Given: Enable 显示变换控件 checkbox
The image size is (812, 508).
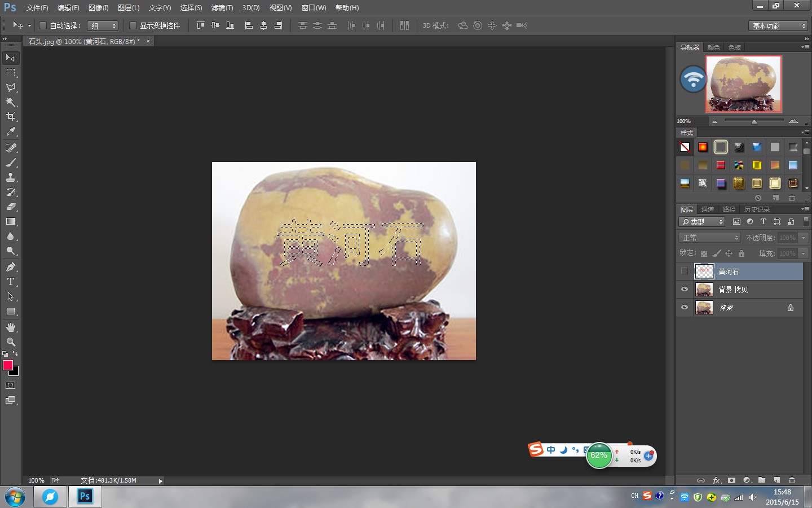Looking at the screenshot, I should [133, 25].
